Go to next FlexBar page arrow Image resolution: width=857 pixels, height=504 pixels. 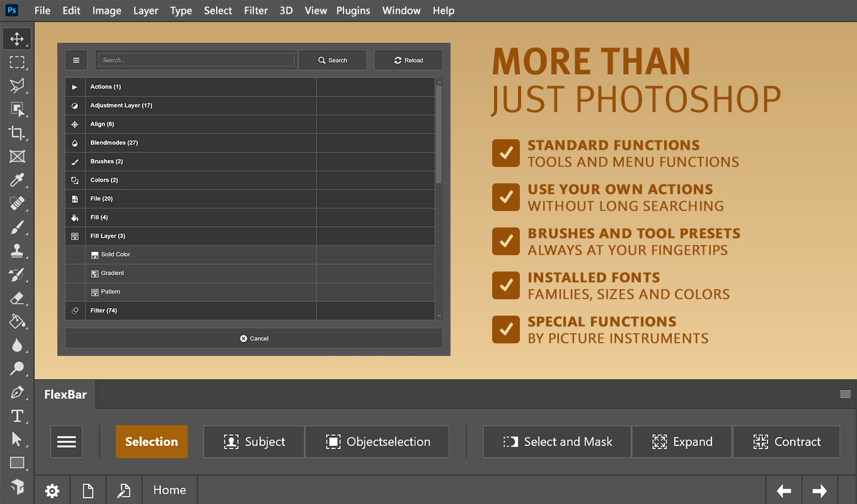click(820, 490)
